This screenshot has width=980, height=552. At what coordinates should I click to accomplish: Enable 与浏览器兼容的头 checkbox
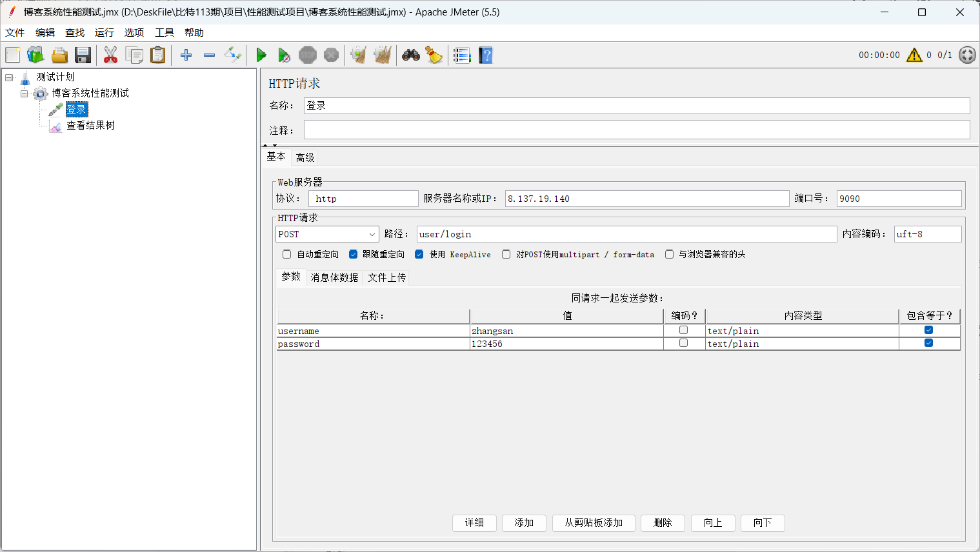click(x=670, y=255)
